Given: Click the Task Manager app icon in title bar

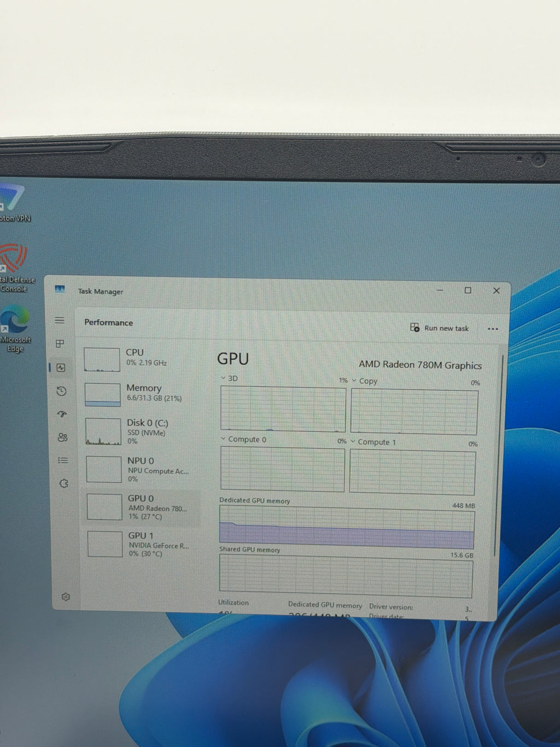Looking at the screenshot, I should point(60,289).
